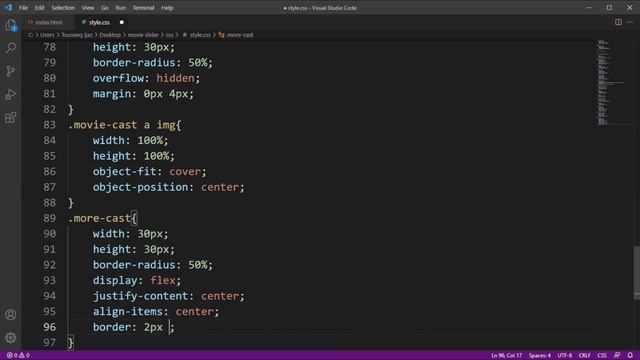Click the .more-cast breadcrumb symbol
The width and height of the screenshot is (640, 360).
click(x=236, y=35)
